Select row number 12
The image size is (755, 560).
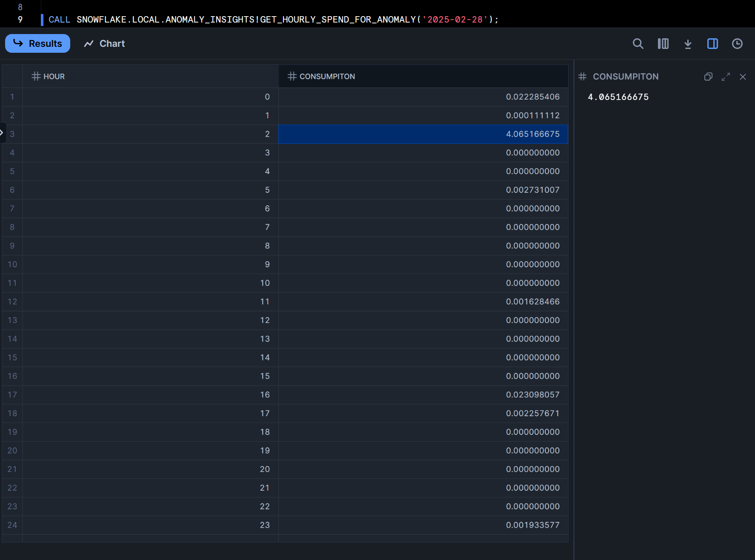pos(12,302)
